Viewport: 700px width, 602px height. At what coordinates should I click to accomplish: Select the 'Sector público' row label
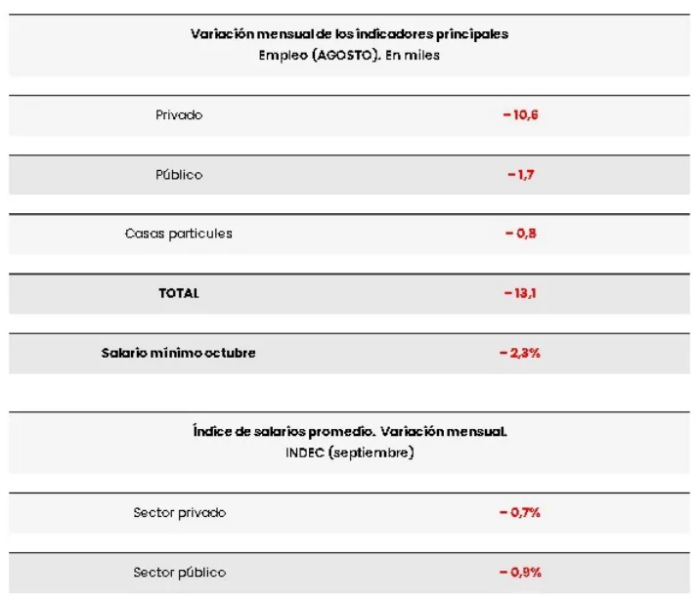(x=179, y=573)
